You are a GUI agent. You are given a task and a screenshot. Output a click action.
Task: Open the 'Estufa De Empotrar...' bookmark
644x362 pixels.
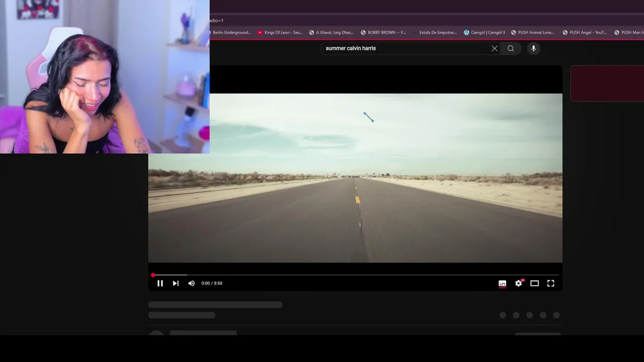tap(435, 33)
